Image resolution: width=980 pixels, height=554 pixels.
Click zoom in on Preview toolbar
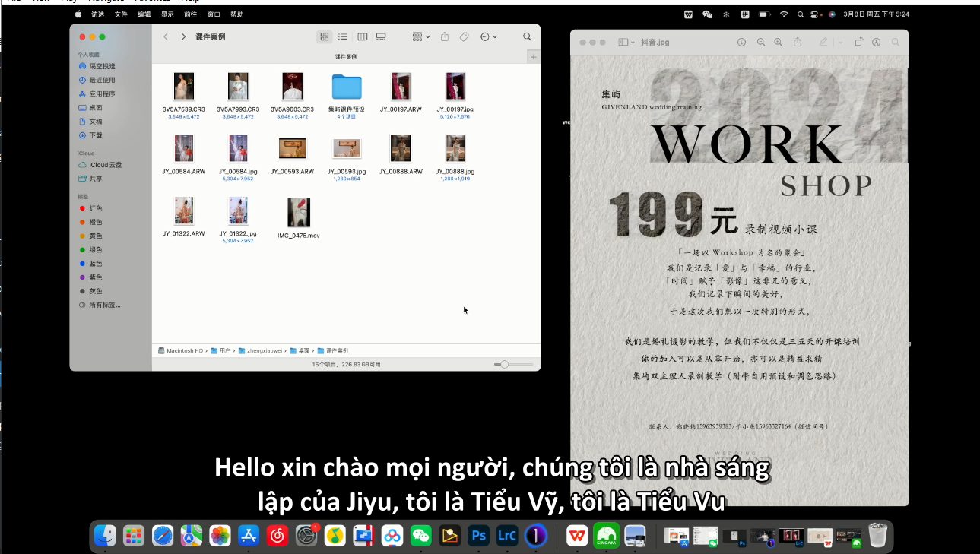(x=779, y=43)
